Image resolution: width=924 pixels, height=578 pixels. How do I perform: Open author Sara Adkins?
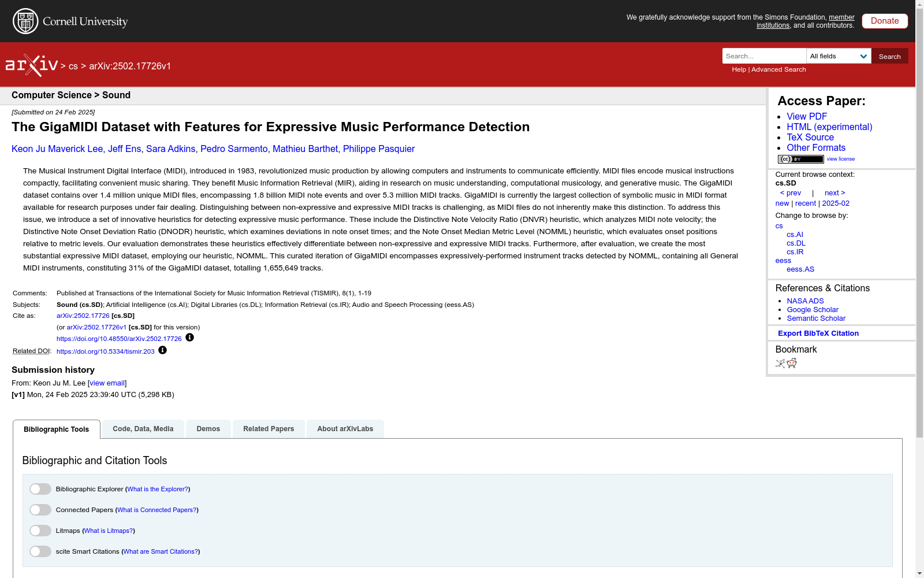[x=171, y=149]
